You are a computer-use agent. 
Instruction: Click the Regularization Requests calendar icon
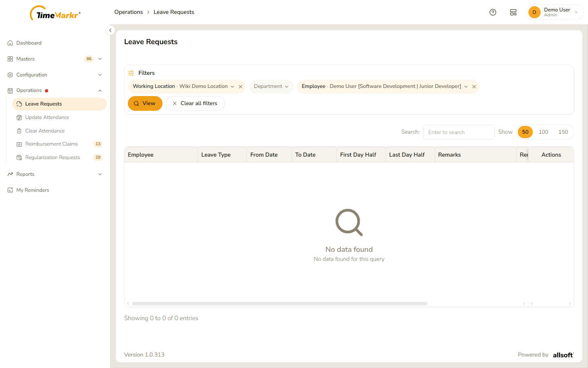(19, 157)
